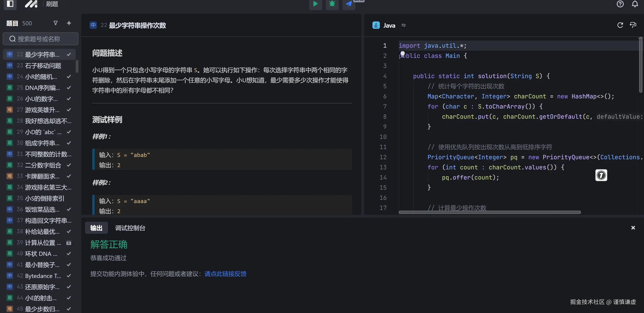Switch language via arrows next to Java
Viewport: 644px width, 313px height.
tap(404, 25)
